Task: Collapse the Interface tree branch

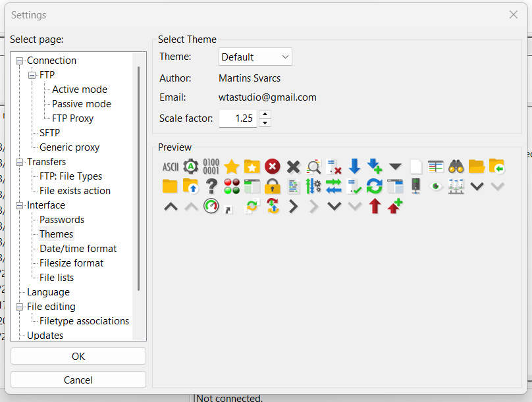Action: (18, 205)
